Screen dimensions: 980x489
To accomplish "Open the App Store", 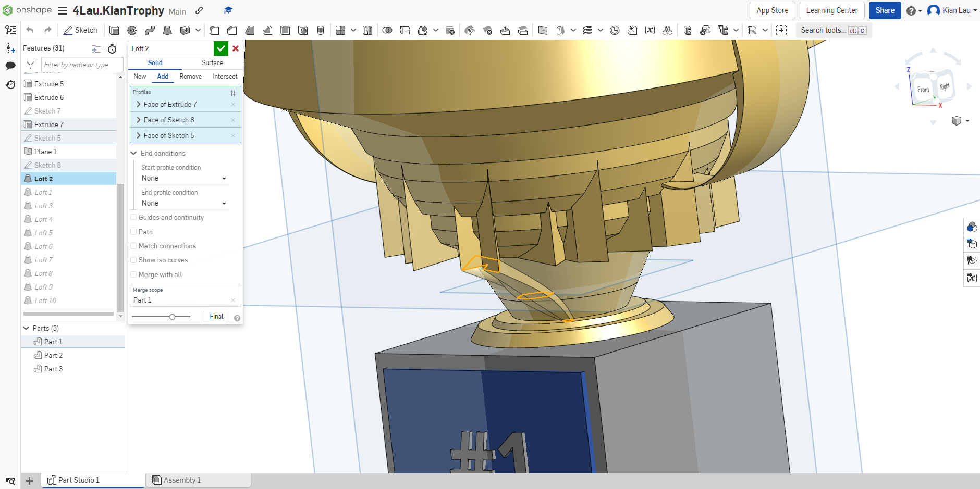I will [772, 10].
